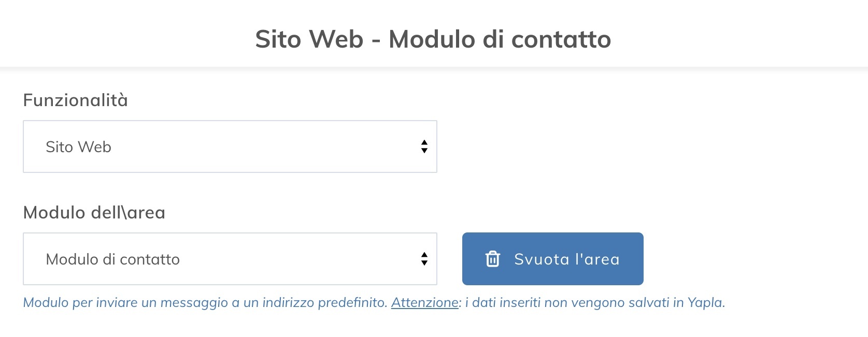The width and height of the screenshot is (868, 337).
Task: Select the Modulo dell'area label
Action: tap(93, 211)
